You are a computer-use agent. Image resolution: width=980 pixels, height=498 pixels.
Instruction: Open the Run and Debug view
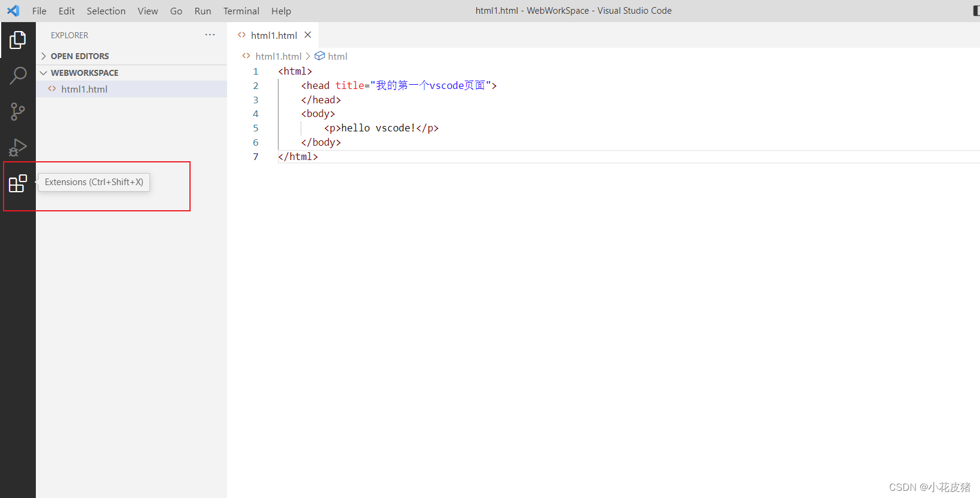[18, 147]
